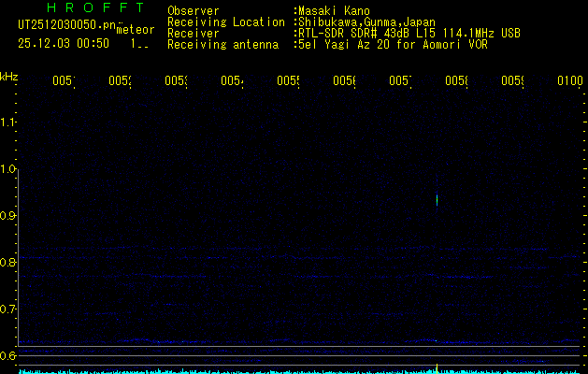
Task: Click the 25.12.03 00:50 timestamp
Action: pos(64,43)
